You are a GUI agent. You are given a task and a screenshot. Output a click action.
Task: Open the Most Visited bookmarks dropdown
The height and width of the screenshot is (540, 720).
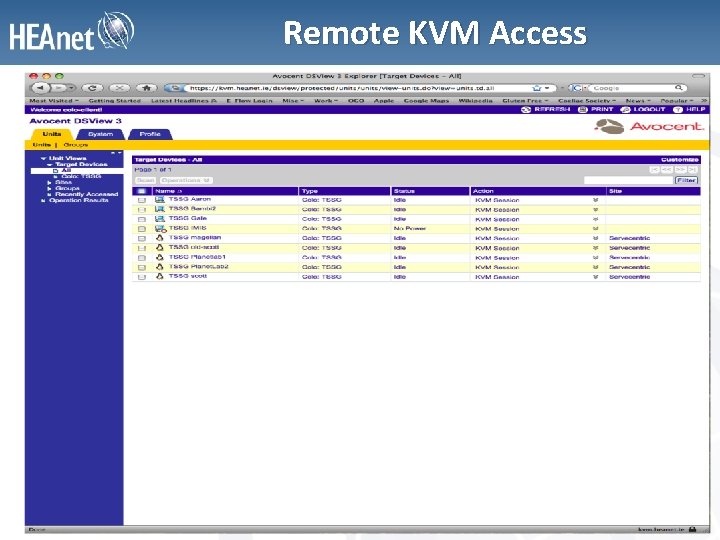54,101
